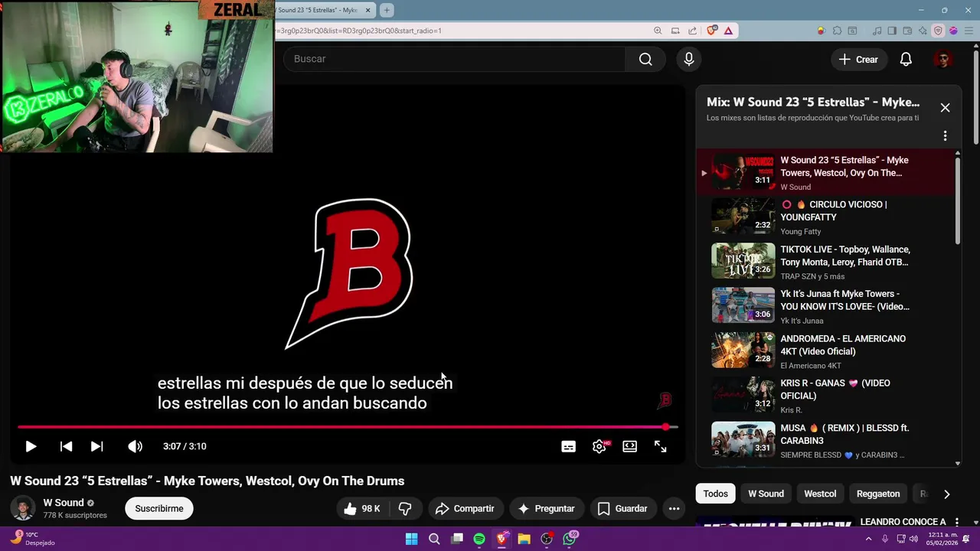Enter fullscreen video mode
The height and width of the screenshot is (551, 980).
[x=660, y=446]
